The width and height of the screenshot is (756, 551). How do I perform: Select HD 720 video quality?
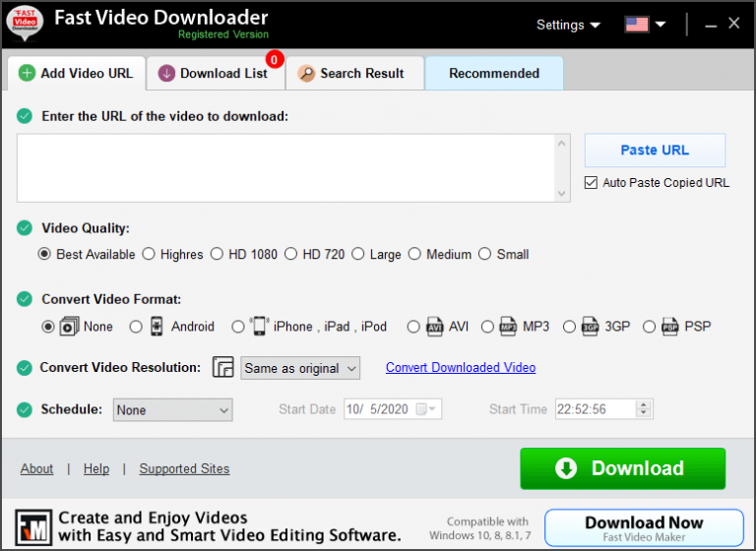pos(290,254)
